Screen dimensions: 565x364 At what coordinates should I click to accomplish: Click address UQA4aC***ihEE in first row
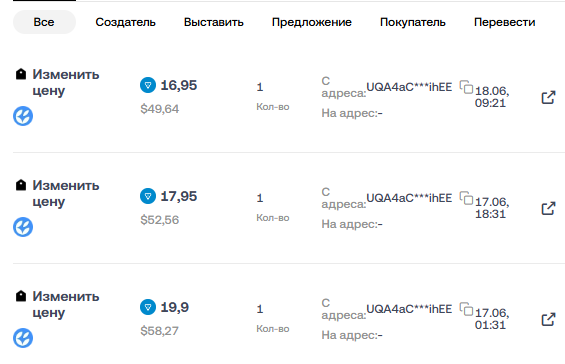tap(409, 87)
